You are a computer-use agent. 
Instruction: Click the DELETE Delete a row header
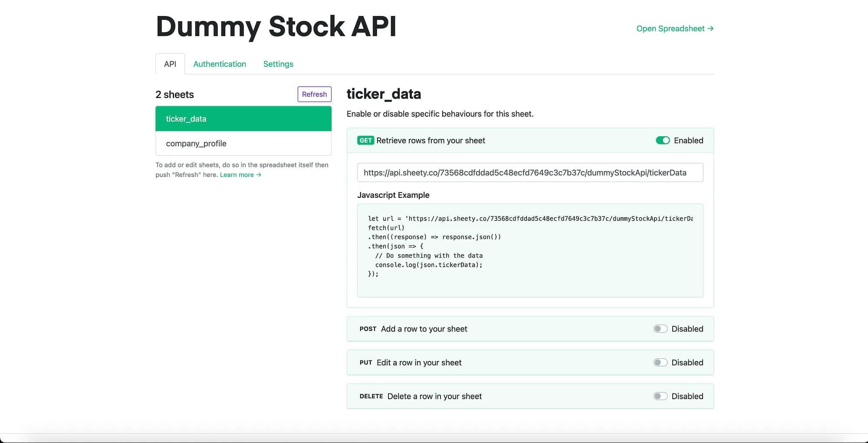(x=530, y=396)
